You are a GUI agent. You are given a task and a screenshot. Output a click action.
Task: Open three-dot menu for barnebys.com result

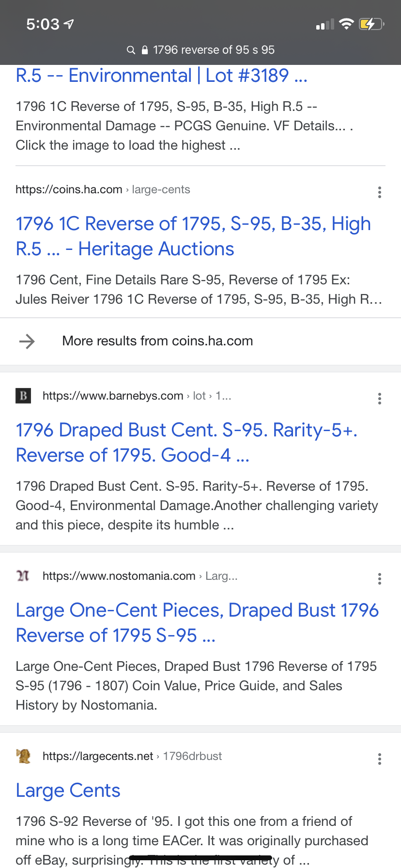click(379, 399)
